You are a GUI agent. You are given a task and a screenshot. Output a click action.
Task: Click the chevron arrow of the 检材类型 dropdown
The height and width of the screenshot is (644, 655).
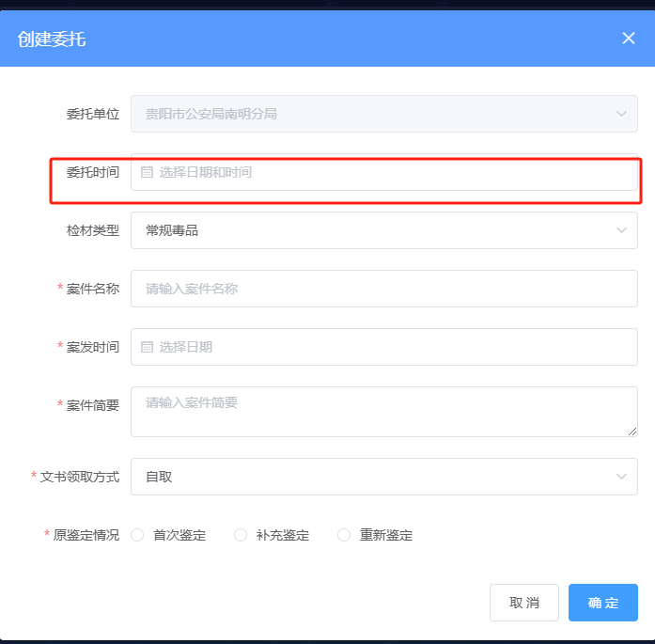click(621, 230)
